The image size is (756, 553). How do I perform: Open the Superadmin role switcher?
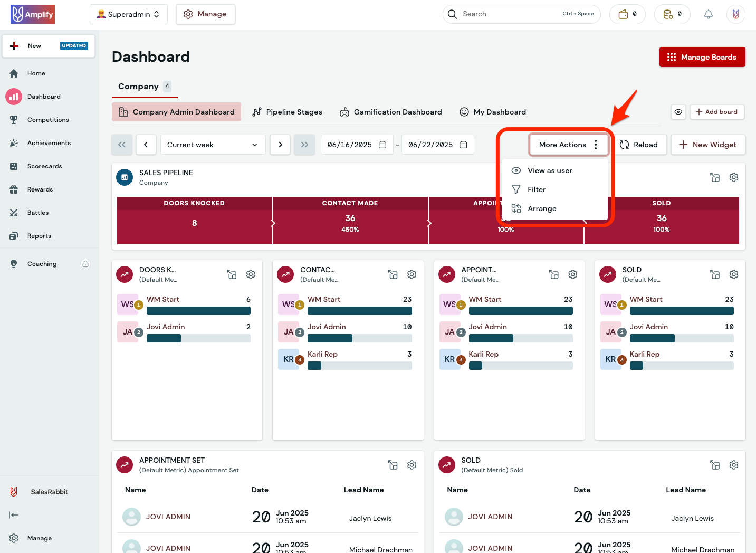pyautogui.click(x=128, y=14)
